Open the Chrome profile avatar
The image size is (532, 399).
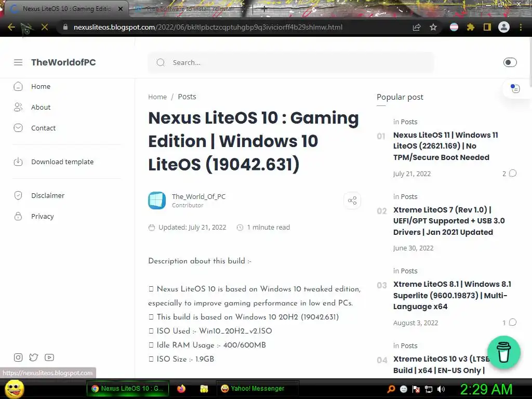pos(504,27)
